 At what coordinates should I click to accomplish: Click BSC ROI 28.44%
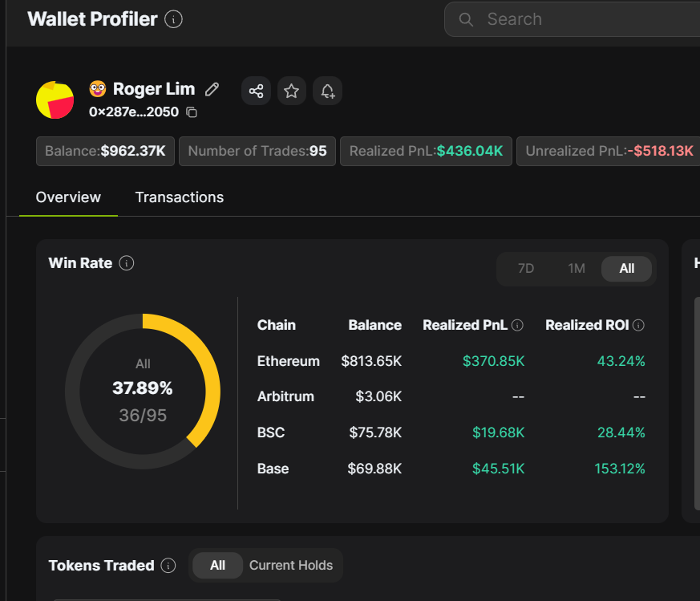(621, 432)
